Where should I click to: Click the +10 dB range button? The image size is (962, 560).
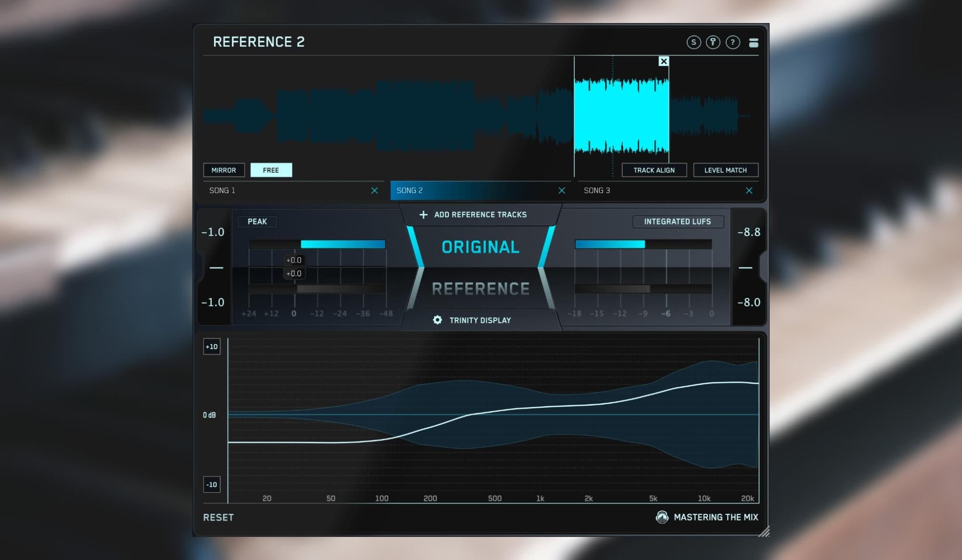click(x=212, y=346)
